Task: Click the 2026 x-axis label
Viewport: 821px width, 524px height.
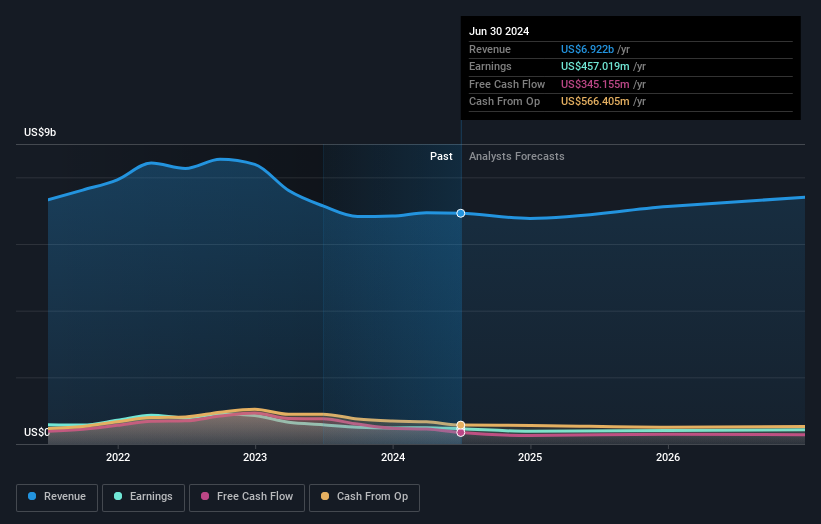Action: click(668, 458)
